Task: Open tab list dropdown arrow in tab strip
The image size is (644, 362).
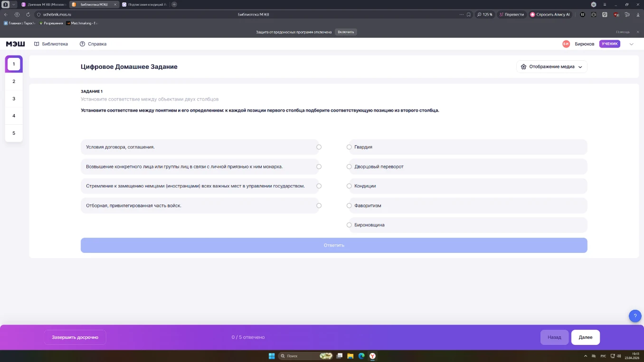Action: 14,4
